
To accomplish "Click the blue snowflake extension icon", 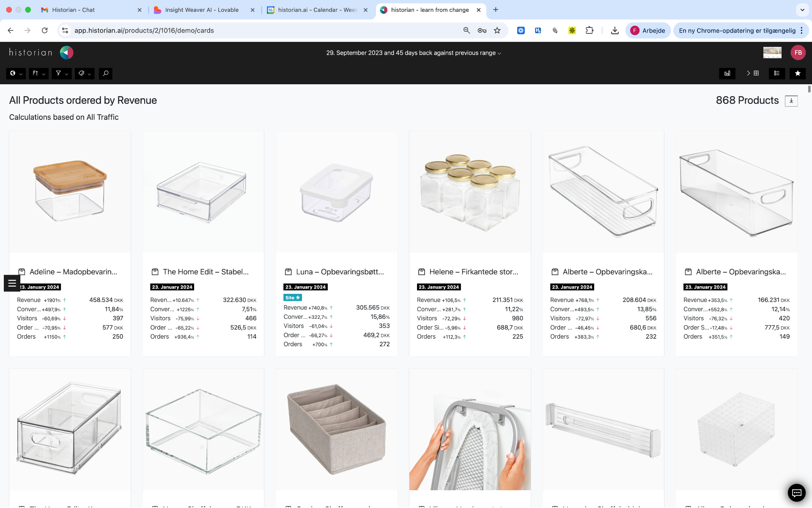I will (x=521, y=30).
